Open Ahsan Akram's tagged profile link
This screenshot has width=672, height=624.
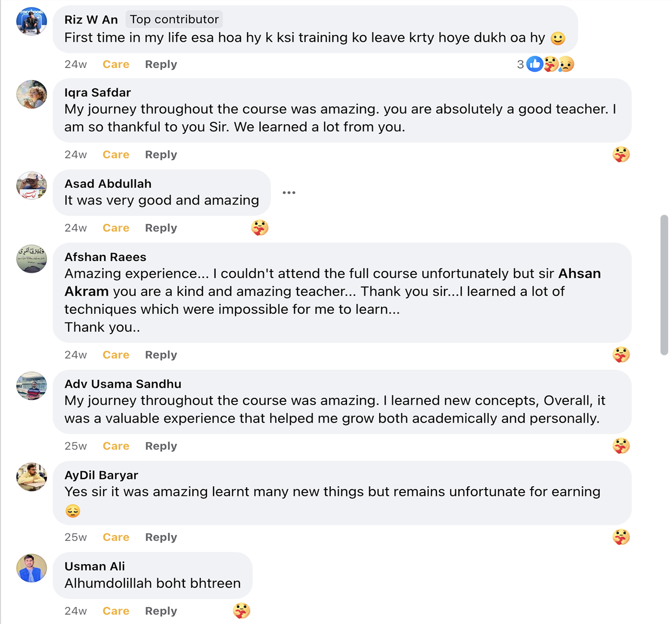coord(579,274)
